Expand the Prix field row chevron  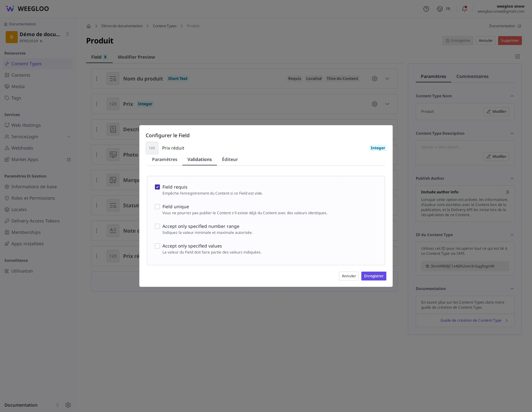(387, 104)
